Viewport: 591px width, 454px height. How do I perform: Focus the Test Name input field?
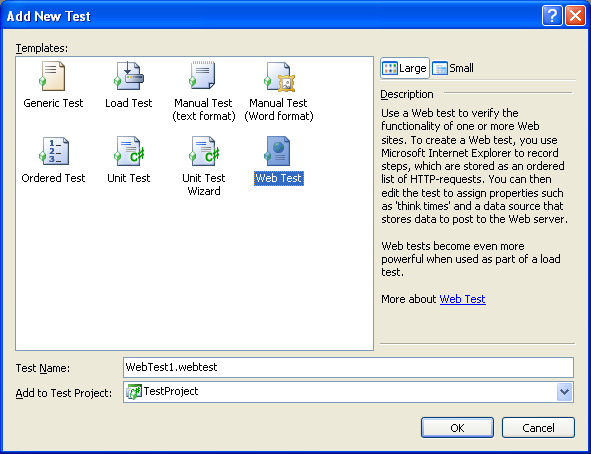(x=348, y=367)
